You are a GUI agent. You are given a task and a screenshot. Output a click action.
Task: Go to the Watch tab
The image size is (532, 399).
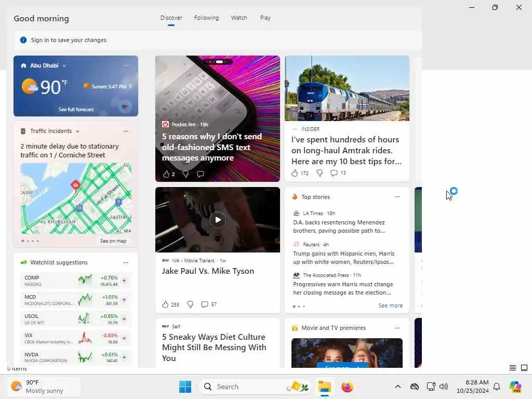tap(239, 18)
